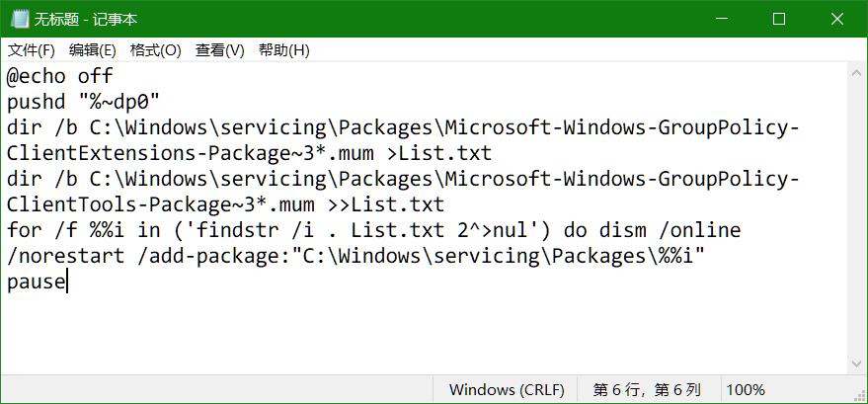This screenshot has width=868, height=404.
Task: Maximize the Notepad window
Action: tap(778, 20)
